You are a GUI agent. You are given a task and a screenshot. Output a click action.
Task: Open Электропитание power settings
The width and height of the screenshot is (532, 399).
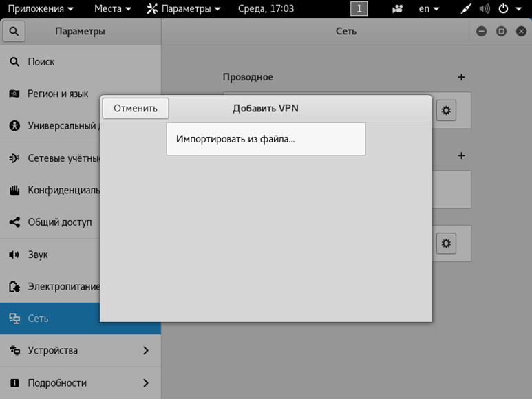coord(50,286)
